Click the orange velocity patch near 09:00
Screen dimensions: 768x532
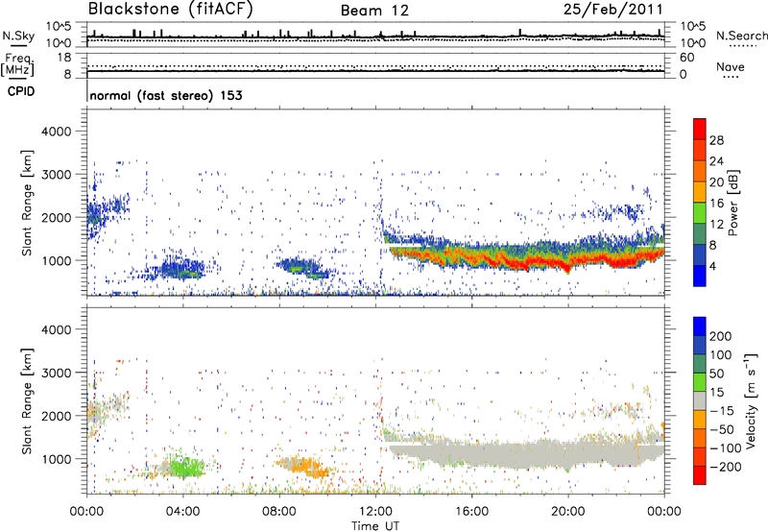304,466
